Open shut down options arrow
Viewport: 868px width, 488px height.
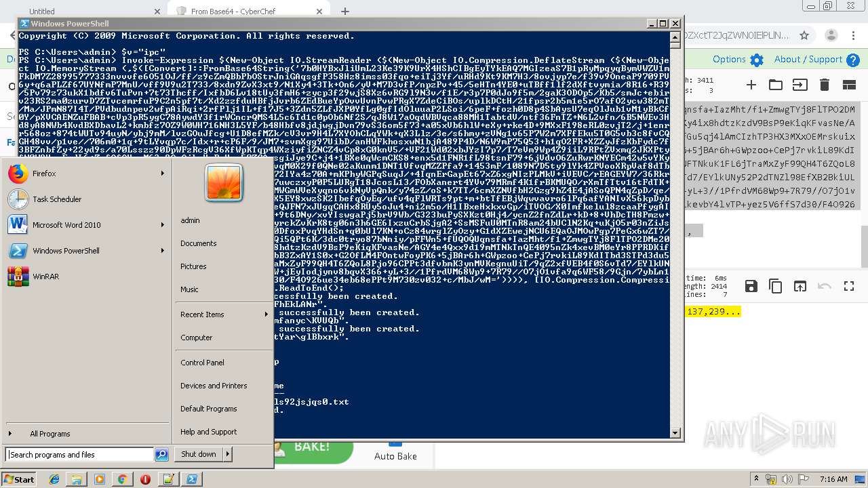(x=228, y=454)
